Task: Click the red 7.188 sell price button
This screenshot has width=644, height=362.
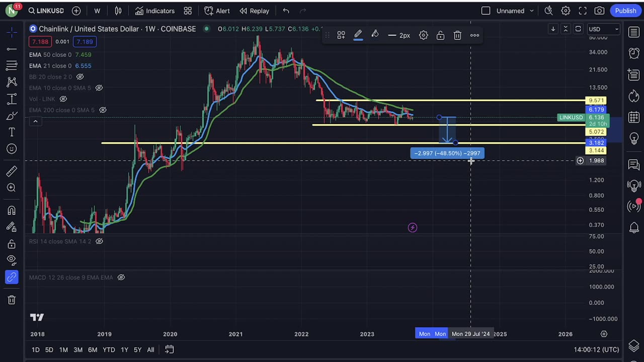Action: 39,42
